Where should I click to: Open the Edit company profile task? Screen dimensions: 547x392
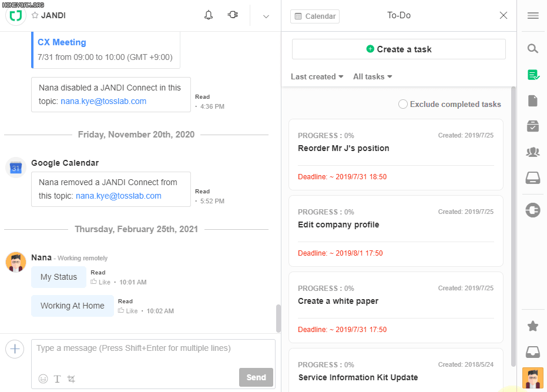[396, 231]
